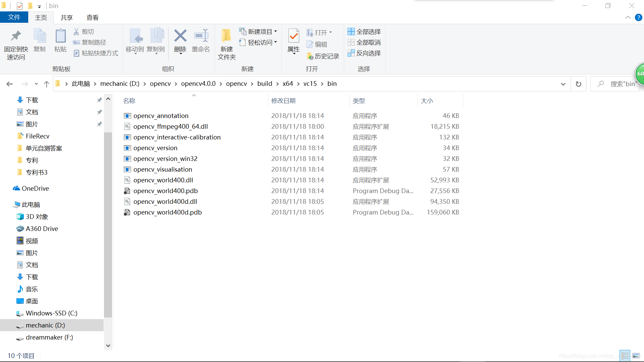The width and height of the screenshot is (644, 362).
Task: Sort by Name (名称) column header
Action: 194,101
